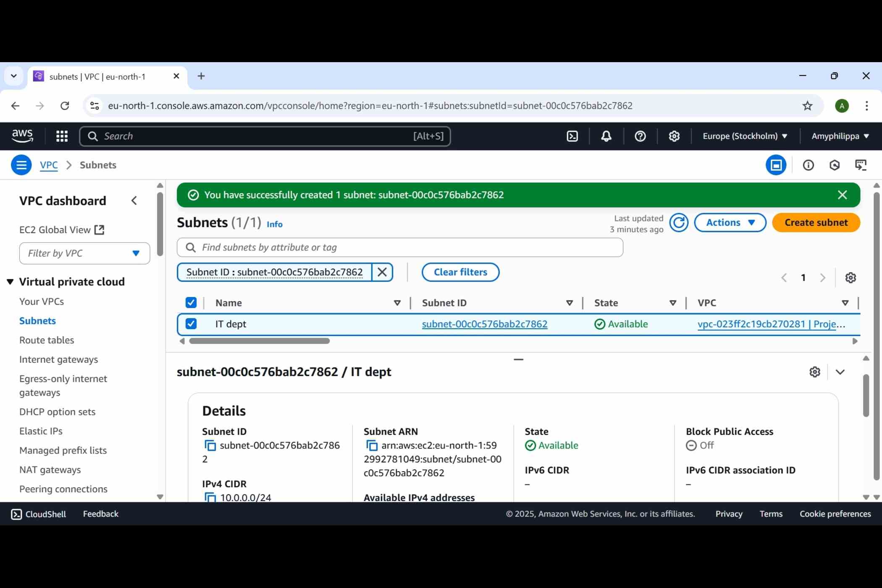Click the Info link next to Subnets

275,224
